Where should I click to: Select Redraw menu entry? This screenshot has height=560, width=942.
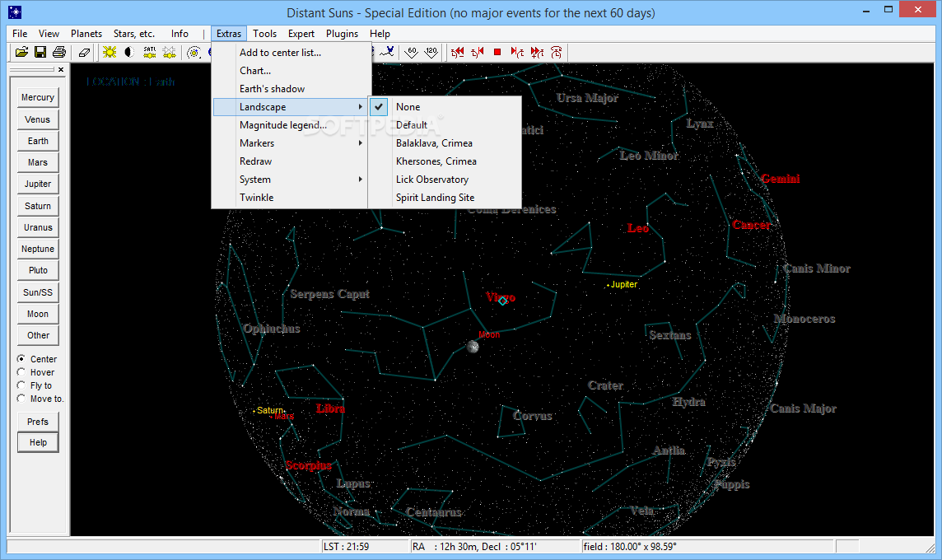tap(290, 161)
